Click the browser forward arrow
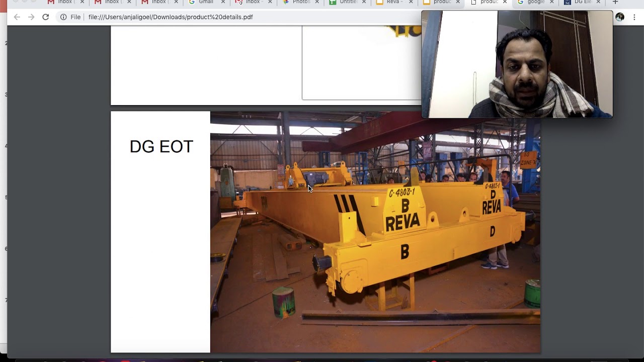This screenshot has width=644, height=362. [x=31, y=17]
